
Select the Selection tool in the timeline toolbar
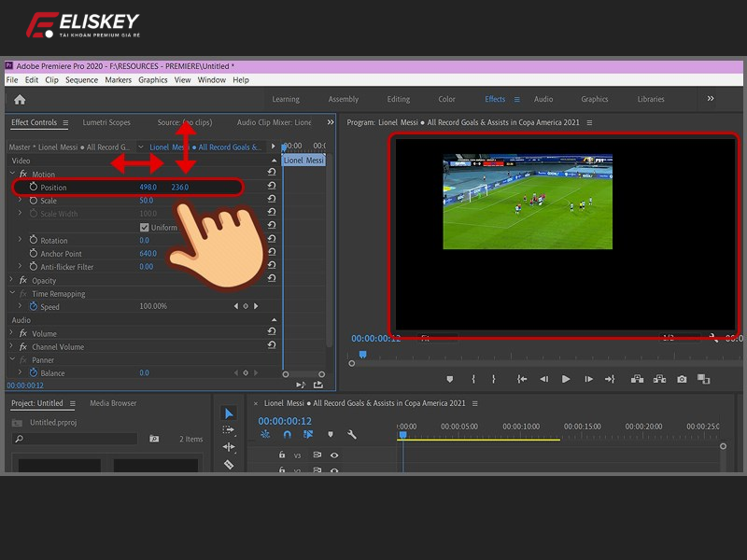point(229,413)
